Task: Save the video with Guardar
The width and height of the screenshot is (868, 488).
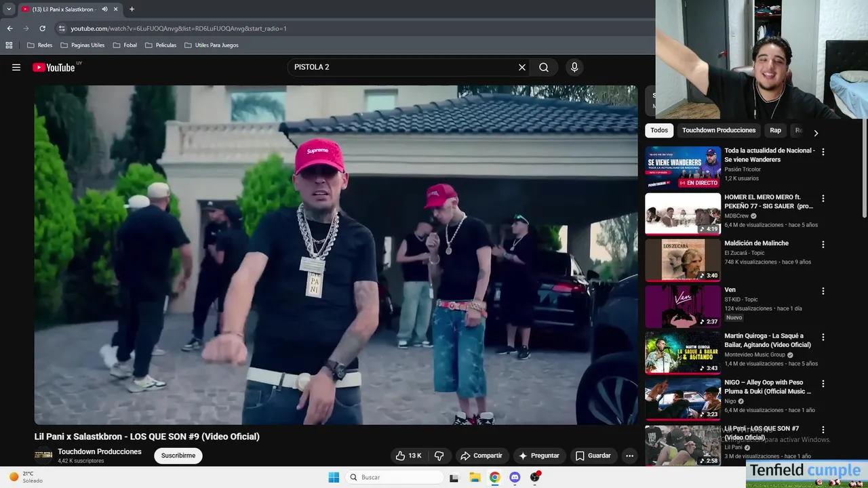Action: [x=593, y=455]
